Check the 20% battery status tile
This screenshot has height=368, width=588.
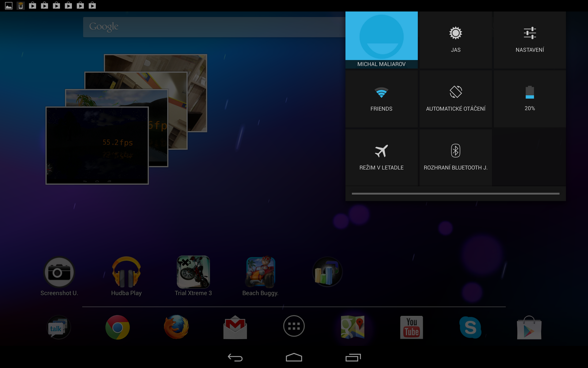coord(530,98)
